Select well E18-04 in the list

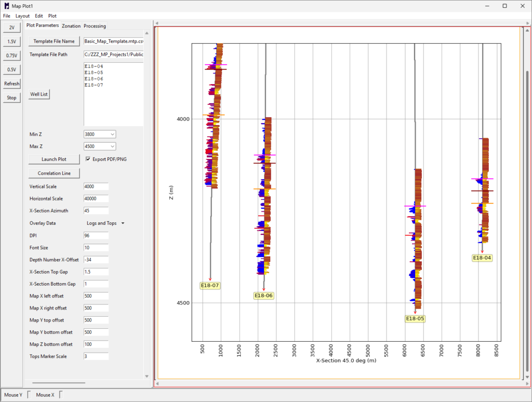[x=94, y=66]
